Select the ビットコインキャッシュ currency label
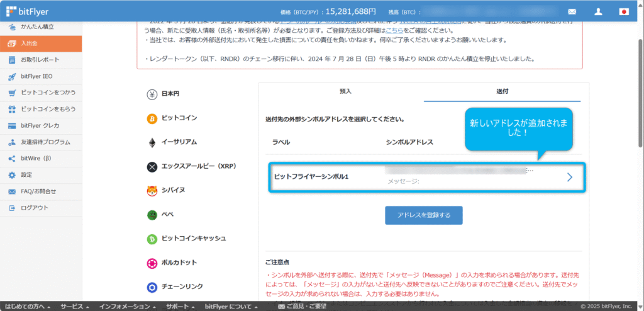 [194, 238]
